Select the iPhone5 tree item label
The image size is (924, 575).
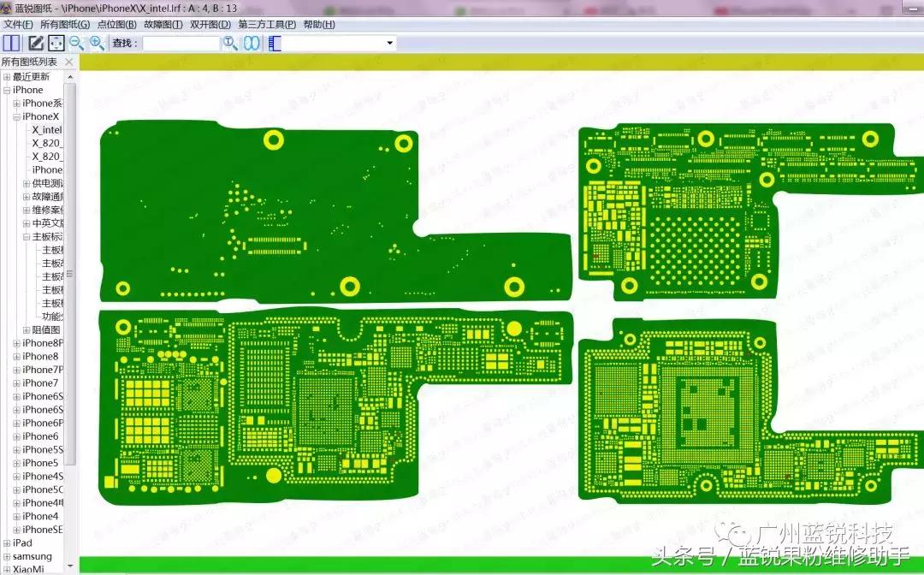click(x=40, y=463)
